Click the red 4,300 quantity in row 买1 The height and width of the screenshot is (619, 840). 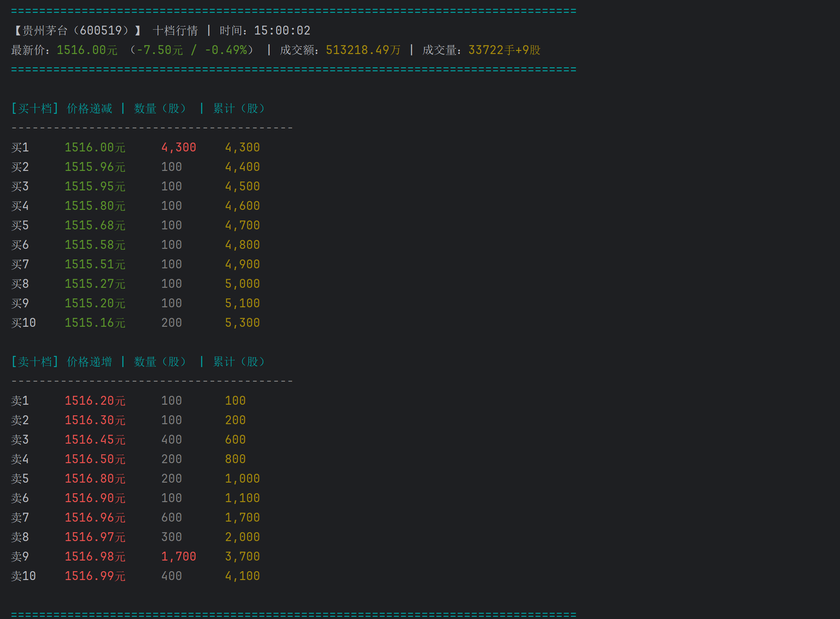178,148
